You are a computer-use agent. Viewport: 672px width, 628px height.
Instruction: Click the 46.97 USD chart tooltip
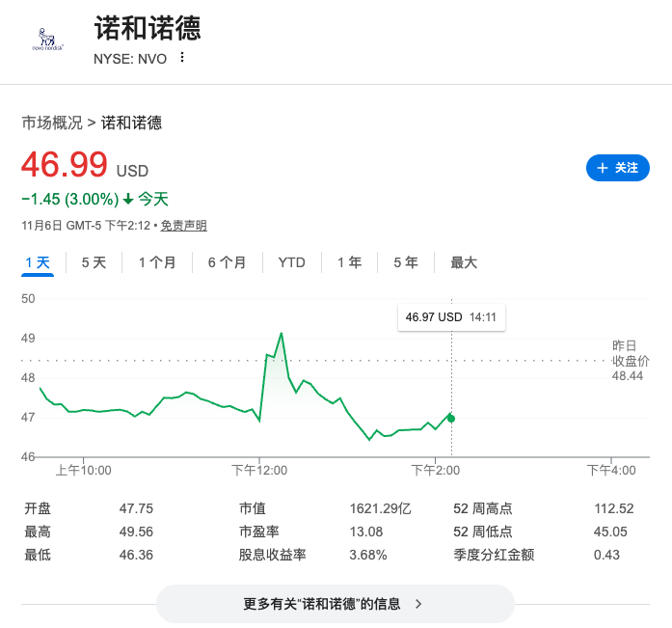pyautogui.click(x=451, y=316)
